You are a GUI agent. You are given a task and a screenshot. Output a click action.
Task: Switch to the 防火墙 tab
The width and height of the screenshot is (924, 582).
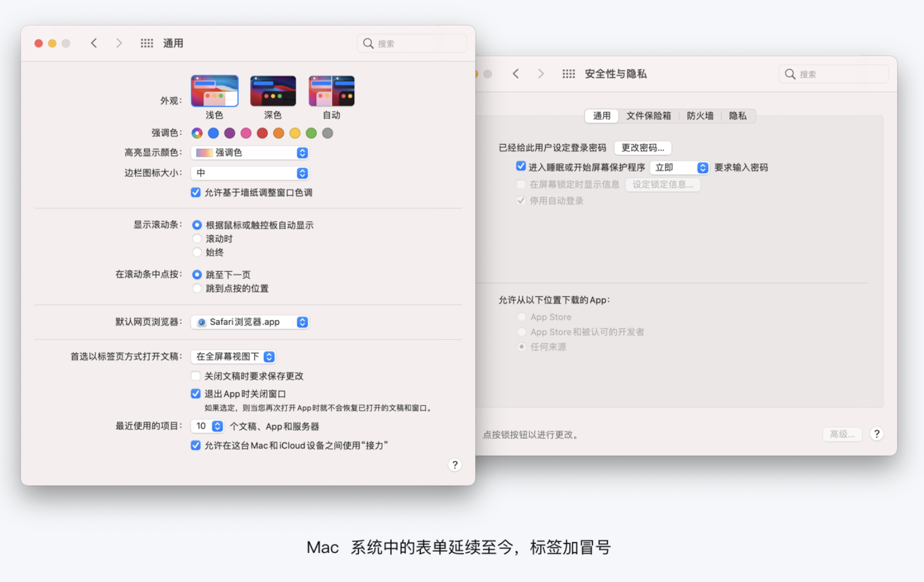click(700, 116)
